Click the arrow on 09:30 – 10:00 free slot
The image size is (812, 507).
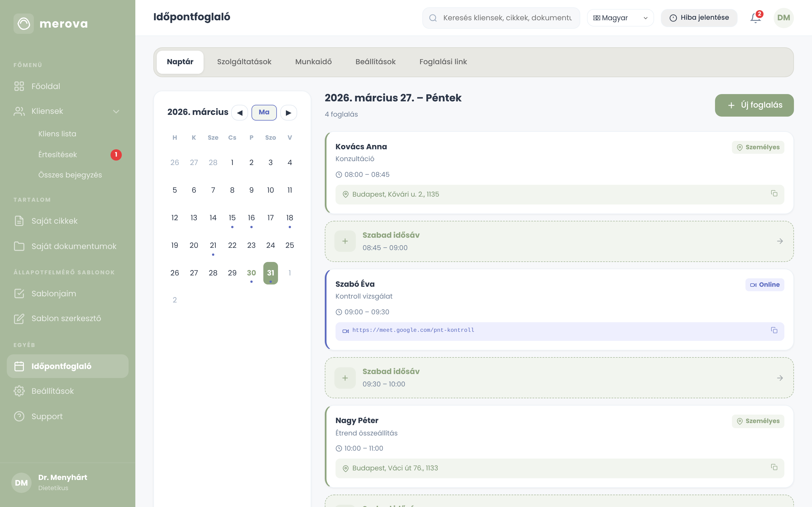click(x=780, y=378)
